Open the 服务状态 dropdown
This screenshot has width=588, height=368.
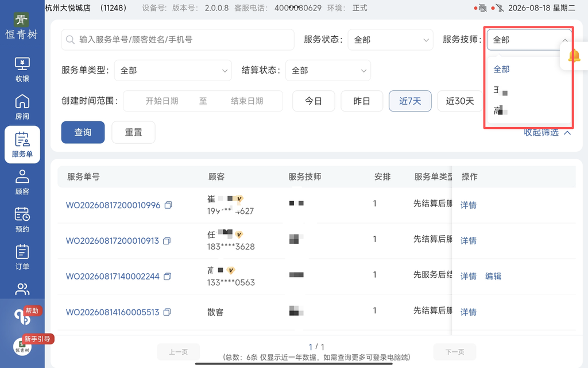[390, 40]
